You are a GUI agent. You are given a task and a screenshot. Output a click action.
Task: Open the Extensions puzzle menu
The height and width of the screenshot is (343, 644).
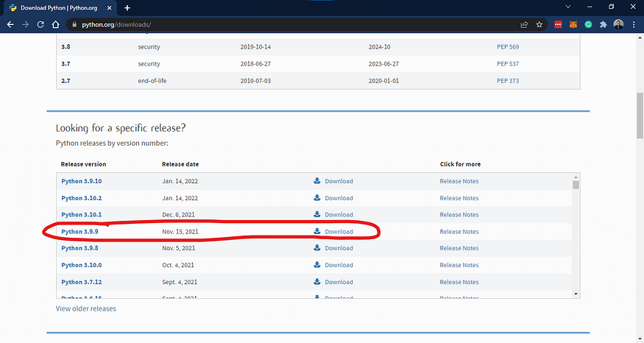[603, 24]
